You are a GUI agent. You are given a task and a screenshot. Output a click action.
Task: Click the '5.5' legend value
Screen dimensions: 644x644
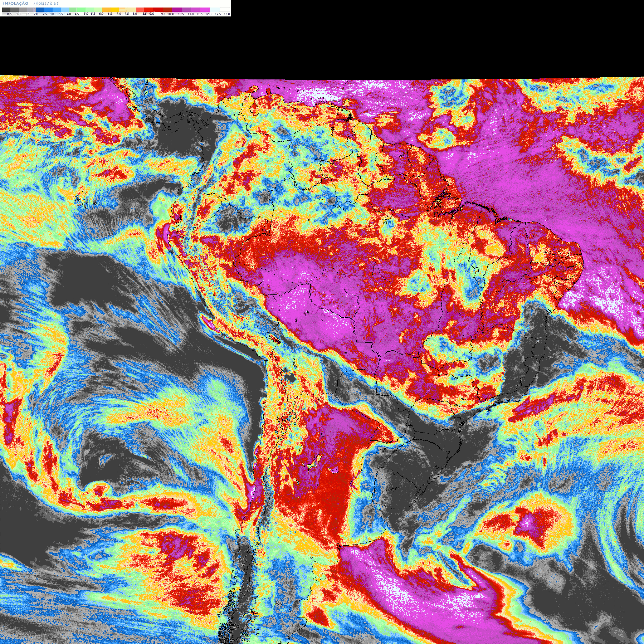click(93, 14)
